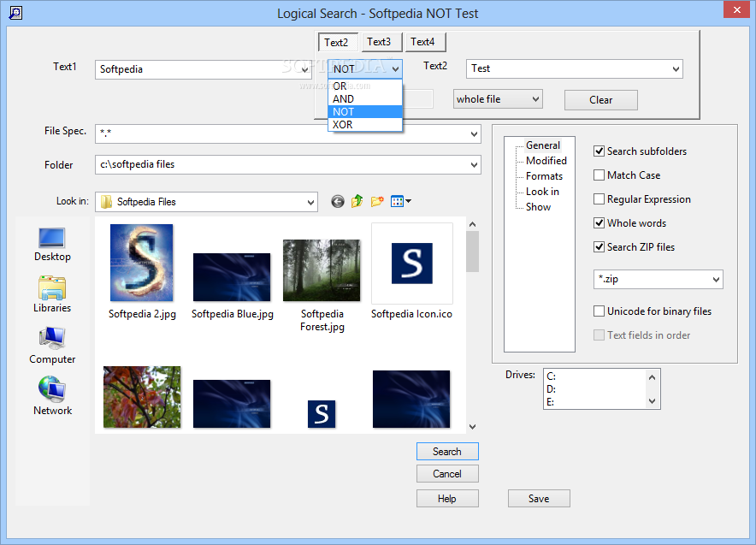Select the folder icon in Look in box

pos(106,202)
